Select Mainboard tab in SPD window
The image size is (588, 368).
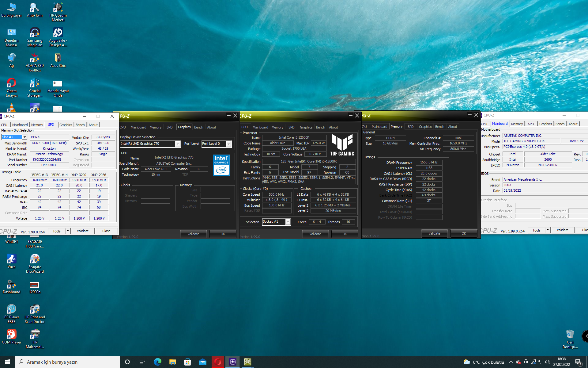point(20,125)
